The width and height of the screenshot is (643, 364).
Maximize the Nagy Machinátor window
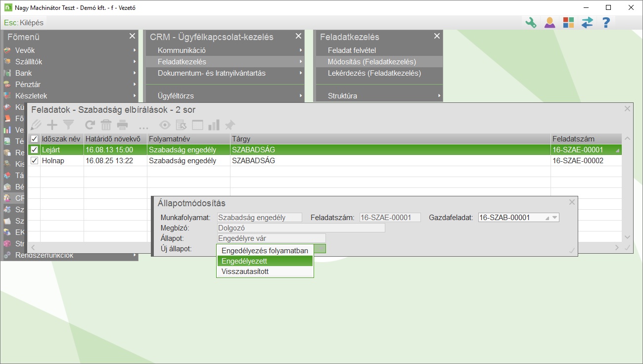click(x=608, y=7)
